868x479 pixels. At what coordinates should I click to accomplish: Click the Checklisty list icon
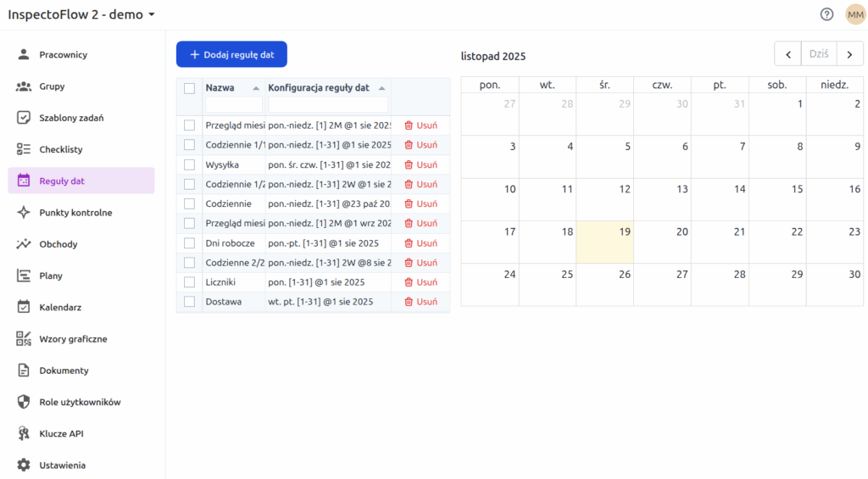pyautogui.click(x=24, y=149)
